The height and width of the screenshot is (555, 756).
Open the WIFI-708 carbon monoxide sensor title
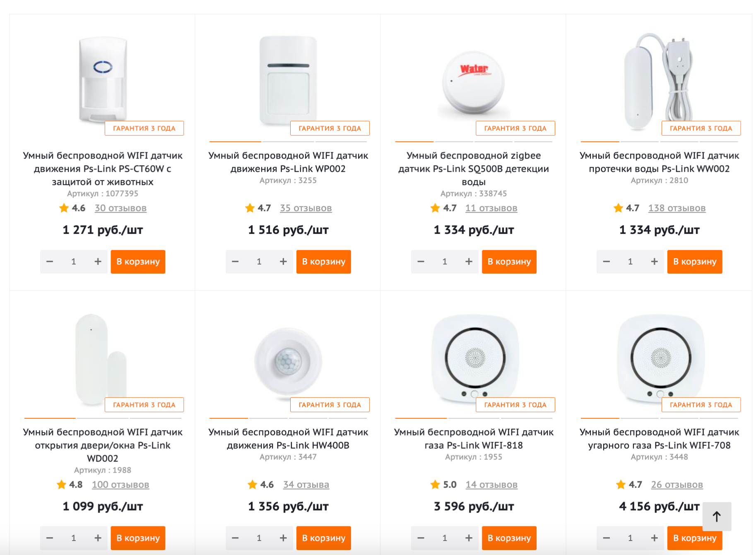tap(659, 439)
